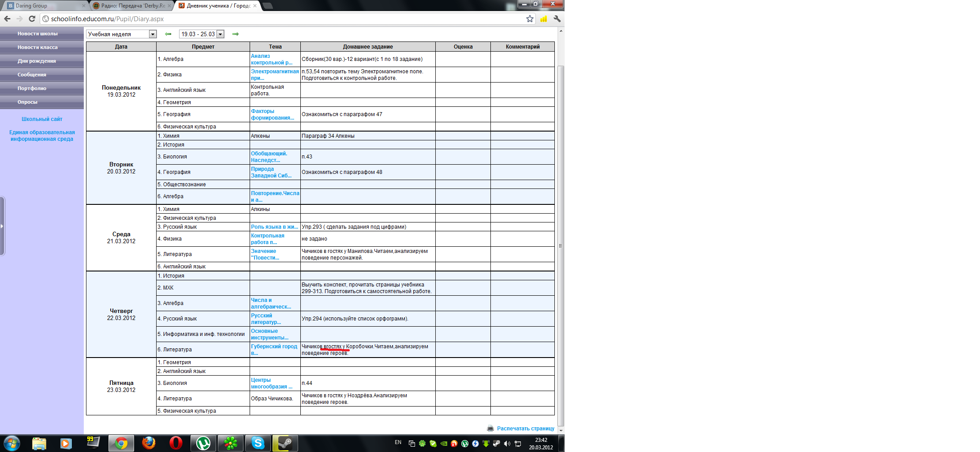Image resolution: width=980 pixels, height=452 pixels.
Task: Open Новости класса in sidebar
Action: coord(42,47)
